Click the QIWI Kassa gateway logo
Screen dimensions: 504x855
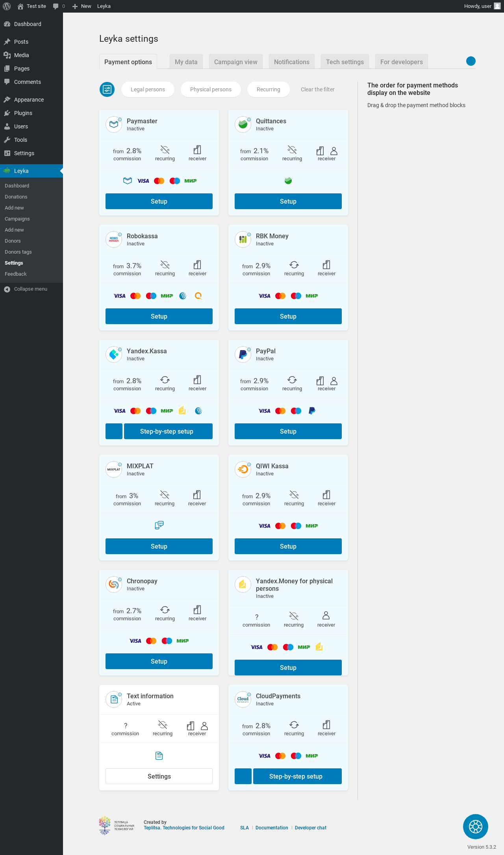(243, 469)
